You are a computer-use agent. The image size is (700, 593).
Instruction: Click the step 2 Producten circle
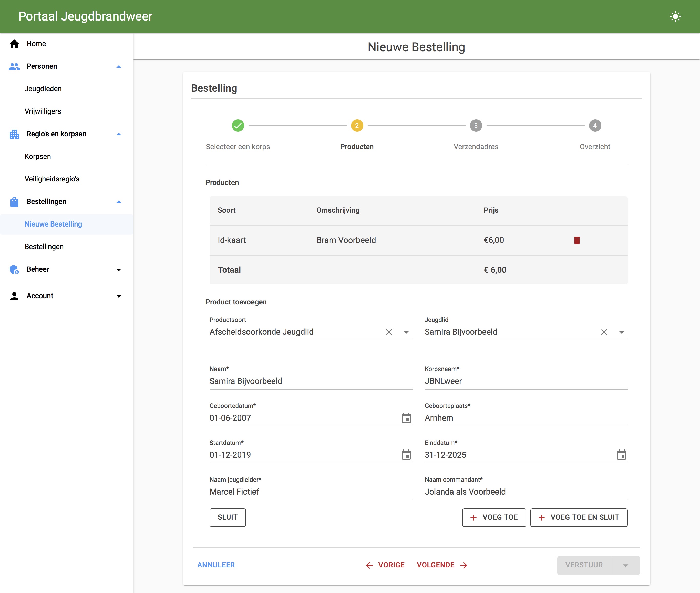[357, 126]
